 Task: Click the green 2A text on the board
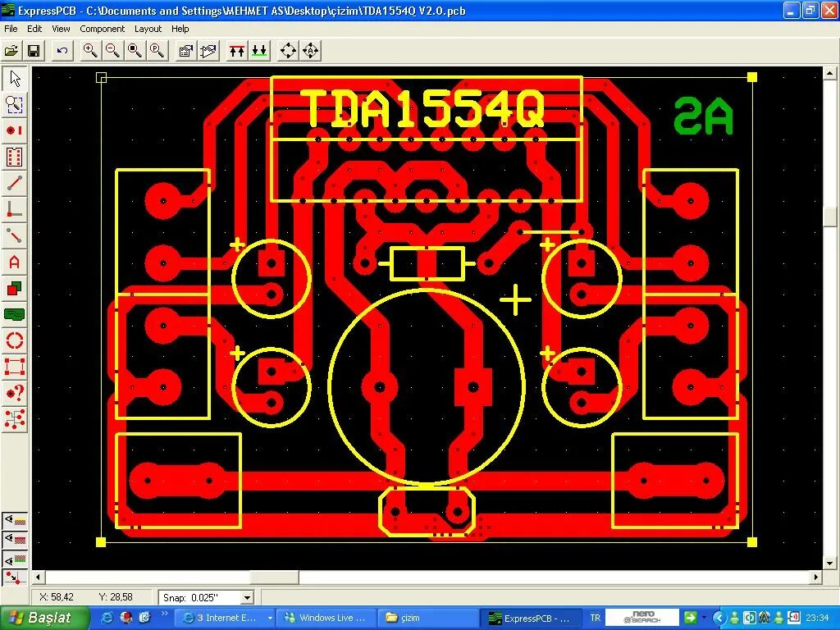[703, 116]
